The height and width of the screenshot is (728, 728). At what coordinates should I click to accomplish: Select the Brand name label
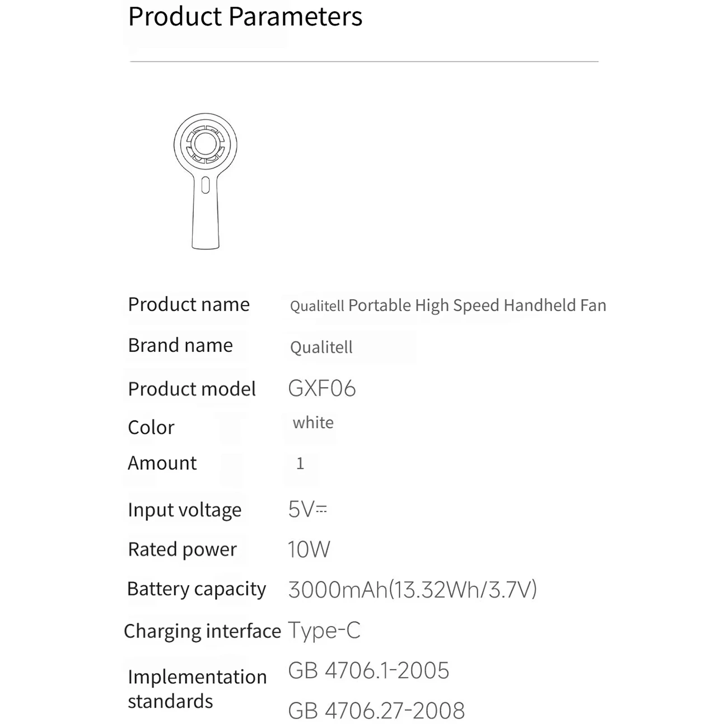[x=180, y=346]
